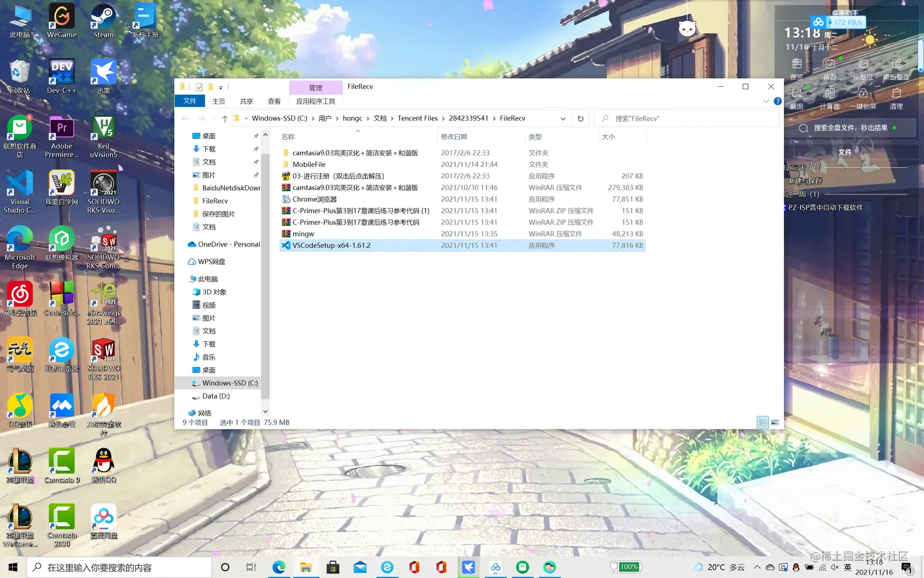Open the 应用程序工具 ribbon tab
Screen dimensions: 924x578
tap(316, 102)
